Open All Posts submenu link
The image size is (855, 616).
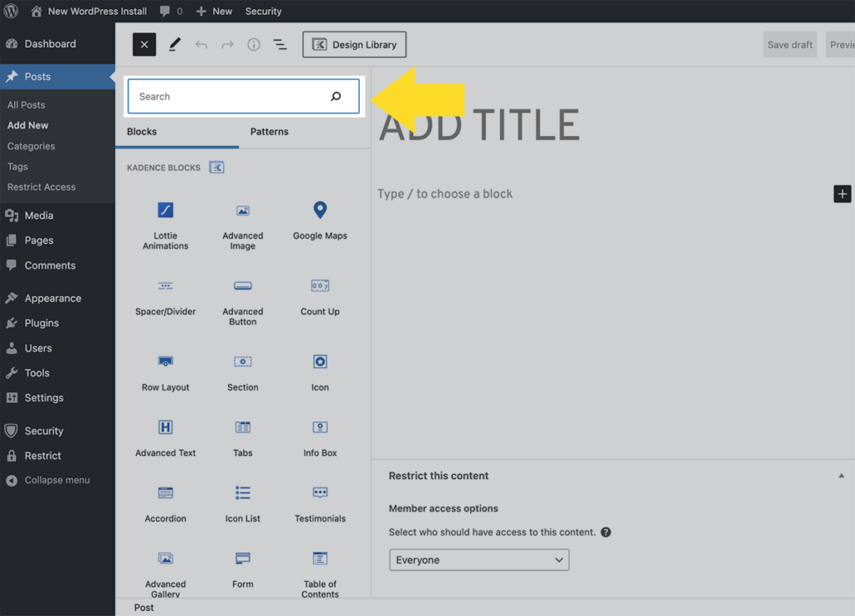pyautogui.click(x=26, y=104)
